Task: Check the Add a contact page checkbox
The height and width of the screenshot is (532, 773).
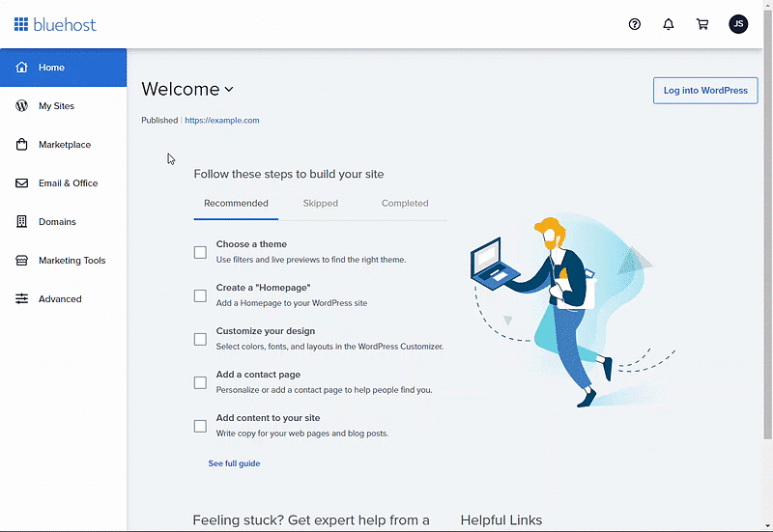Action: [x=200, y=382]
